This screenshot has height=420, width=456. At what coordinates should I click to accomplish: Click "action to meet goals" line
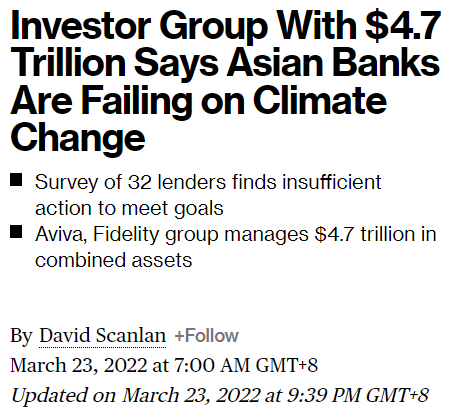pyautogui.click(x=129, y=209)
